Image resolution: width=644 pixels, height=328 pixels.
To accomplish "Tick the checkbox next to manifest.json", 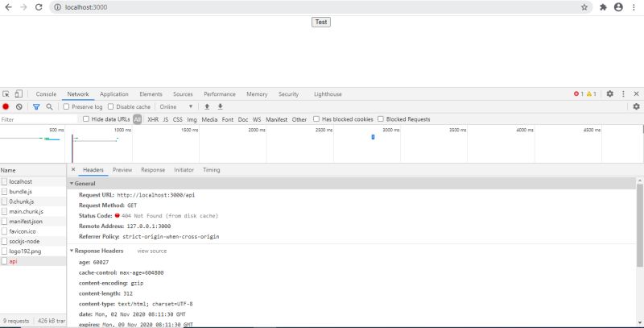I will 4,221.
